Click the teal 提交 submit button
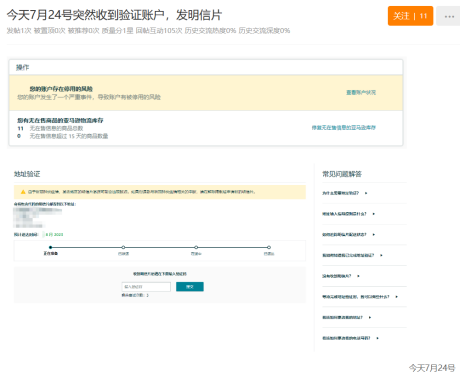Viewport: 460px width, 376px height. point(190,287)
